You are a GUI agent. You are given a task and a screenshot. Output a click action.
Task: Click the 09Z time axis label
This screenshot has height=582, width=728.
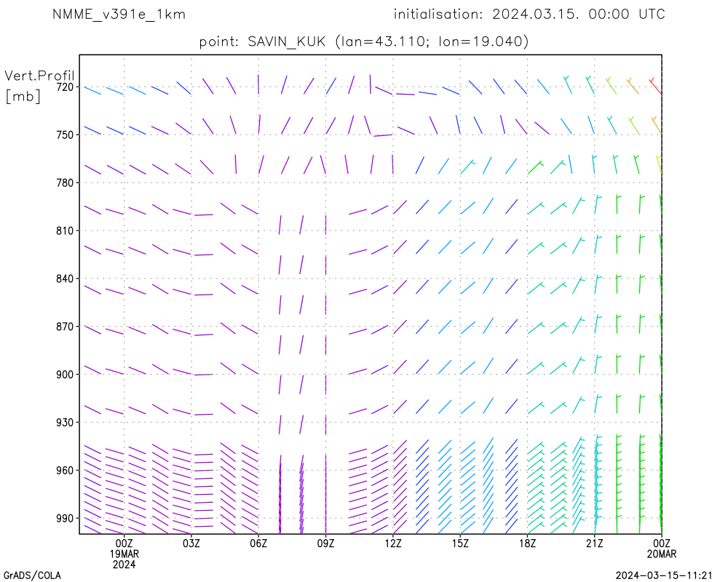326,543
